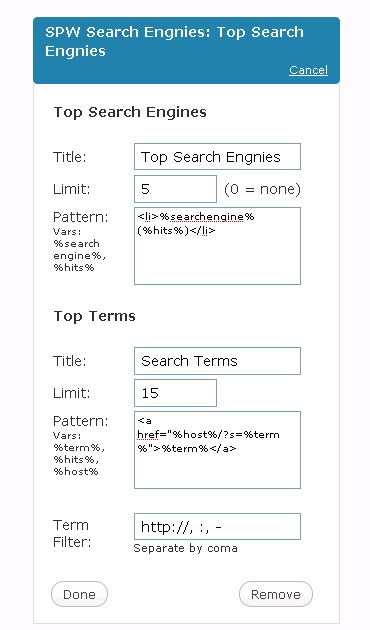Click the Top Search Engines section heading
Screen dimensions: 370x630
click(130, 112)
